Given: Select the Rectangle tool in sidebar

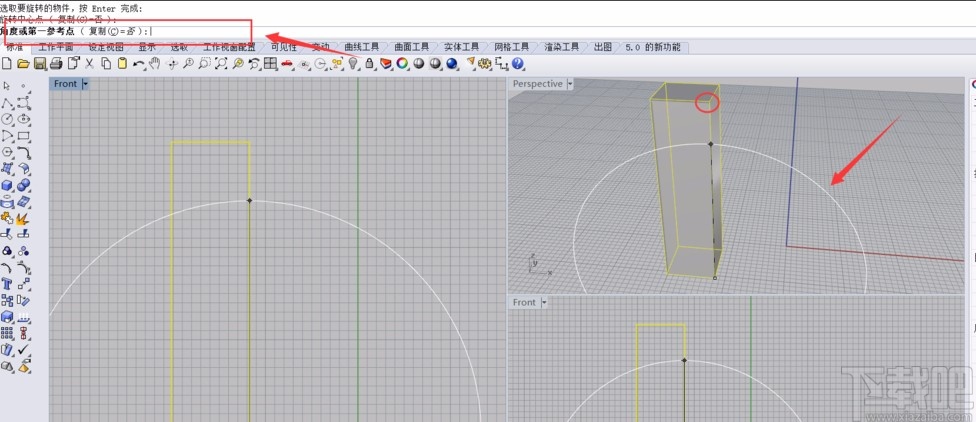Looking at the screenshot, I should (x=24, y=135).
